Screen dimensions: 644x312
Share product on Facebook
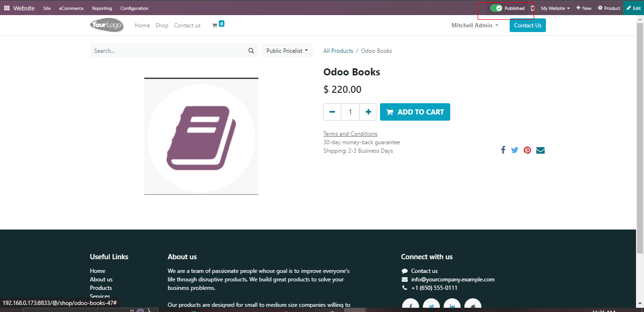(503, 150)
